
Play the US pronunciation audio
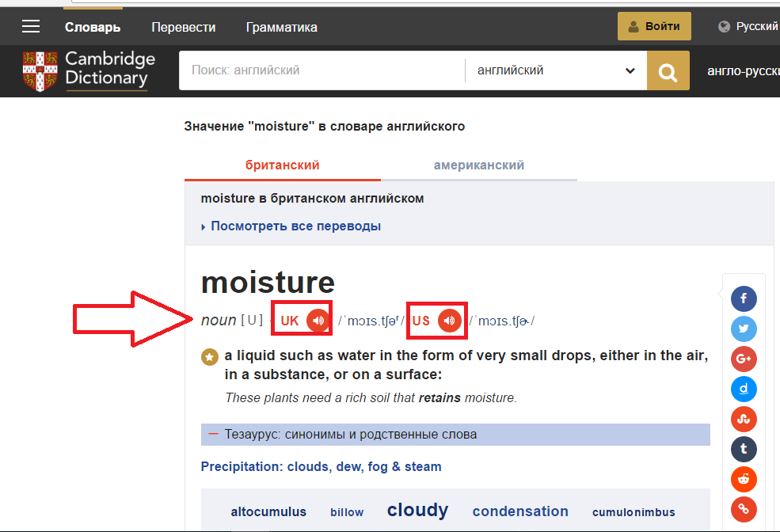(x=449, y=321)
